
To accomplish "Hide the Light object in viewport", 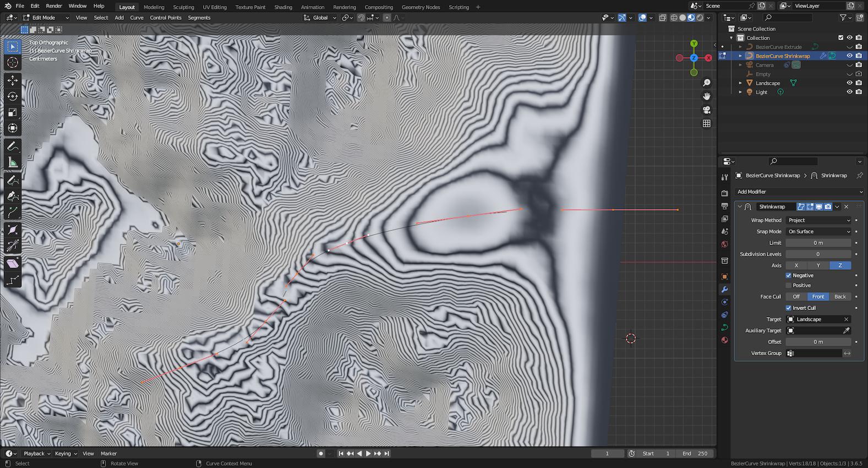I will coord(849,92).
